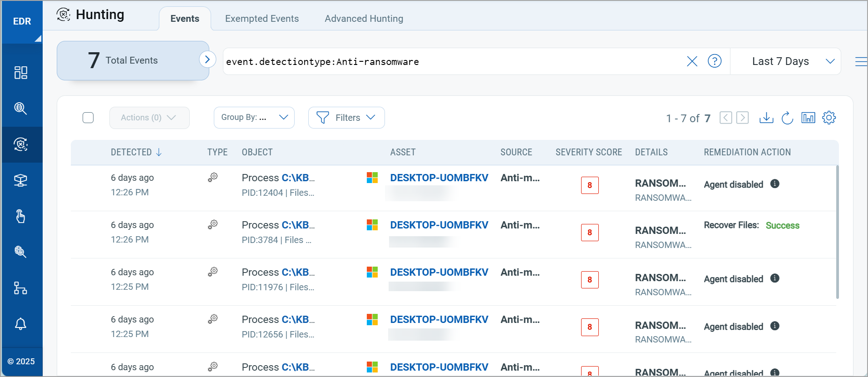Image resolution: width=868 pixels, height=377 pixels.
Task: Open the Last 7 Days time range dropdown
Action: pyautogui.click(x=793, y=61)
